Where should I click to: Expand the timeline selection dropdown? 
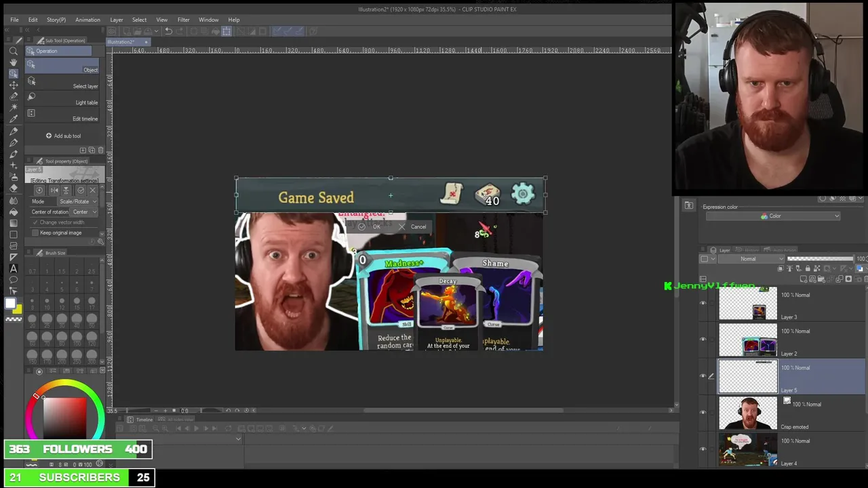(238, 439)
